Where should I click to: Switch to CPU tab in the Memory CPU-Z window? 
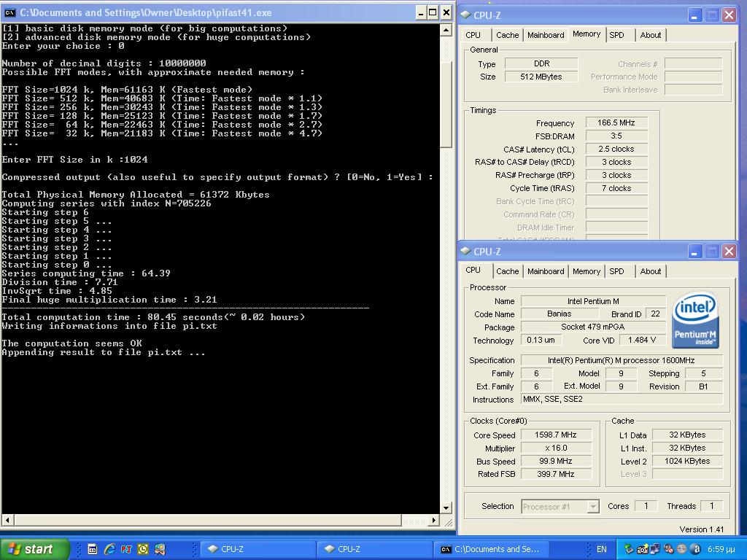(473, 35)
